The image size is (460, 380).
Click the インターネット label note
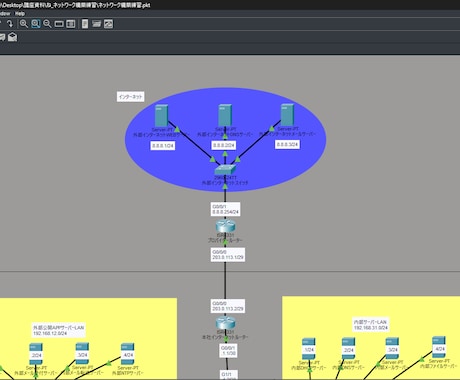[x=130, y=97]
